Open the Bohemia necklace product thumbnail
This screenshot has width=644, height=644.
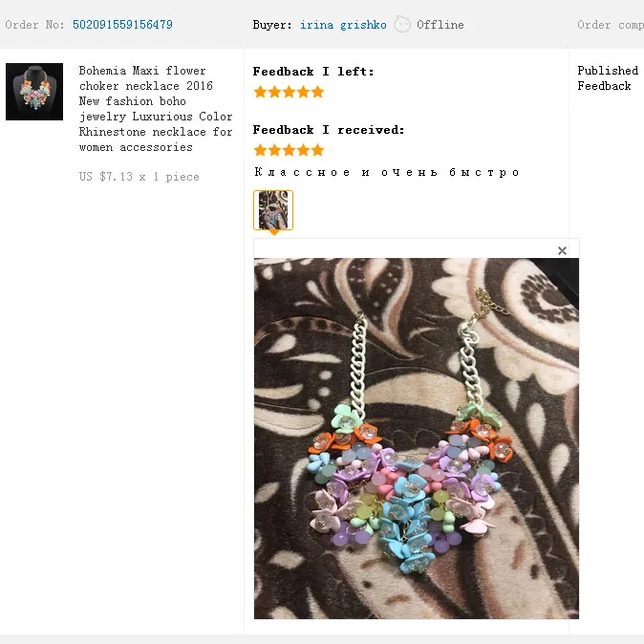(x=34, y=92)
